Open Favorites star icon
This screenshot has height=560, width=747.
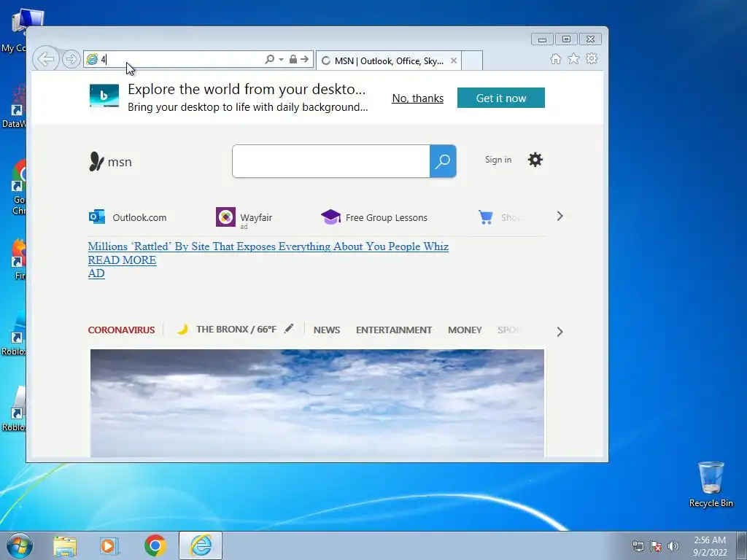coord(573,58)
